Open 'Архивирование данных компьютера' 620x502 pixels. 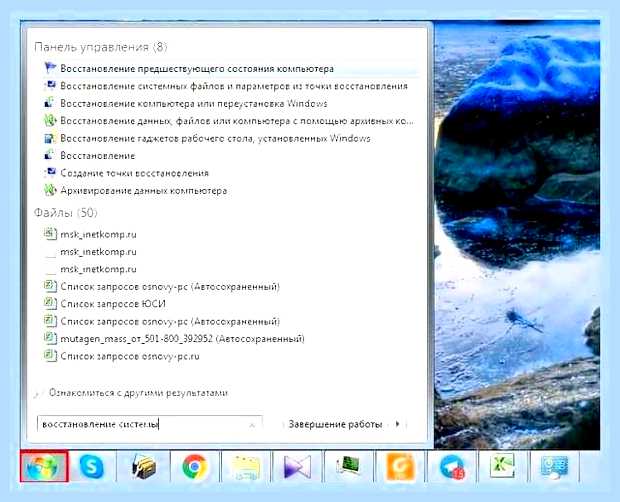coord(144,191)
